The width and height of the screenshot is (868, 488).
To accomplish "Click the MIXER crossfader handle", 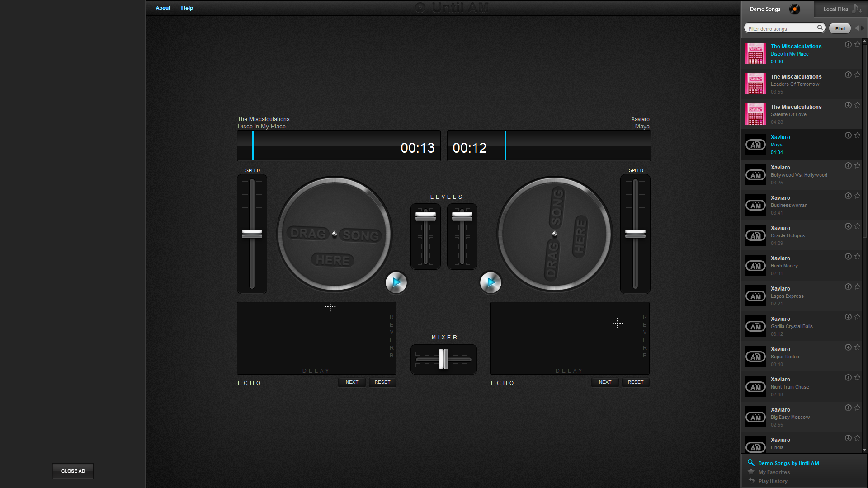I will click(x=443, y=359).
